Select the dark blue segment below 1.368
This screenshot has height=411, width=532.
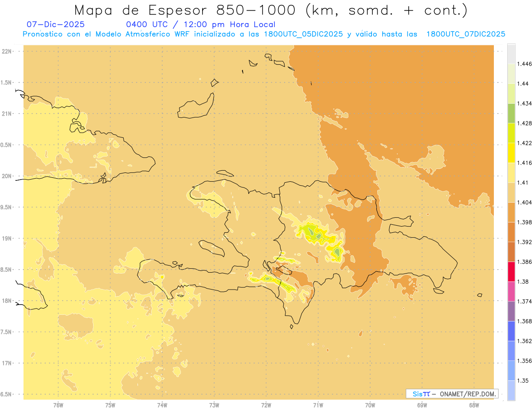pos(511,331)
